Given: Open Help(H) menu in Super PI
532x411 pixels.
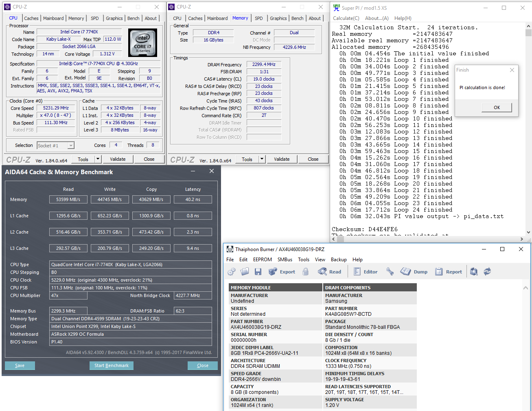Looking at the screenshot, I should tap(403, 18).
